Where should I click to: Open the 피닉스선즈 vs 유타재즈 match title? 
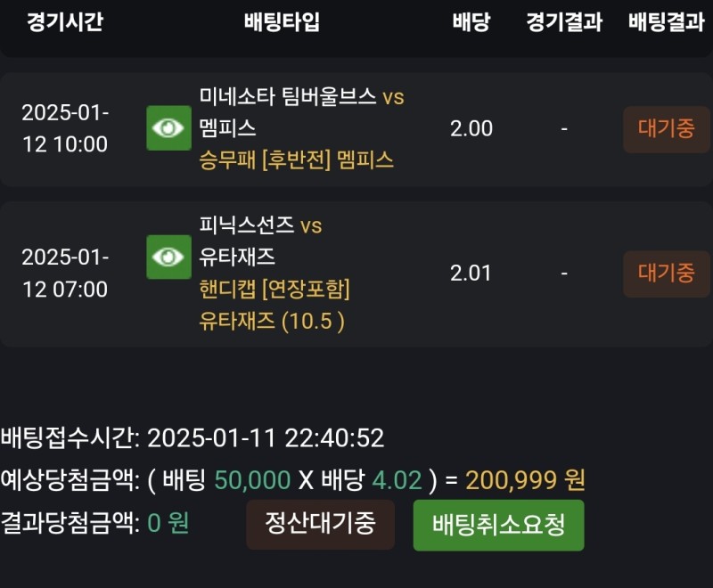tap(260, 241)
